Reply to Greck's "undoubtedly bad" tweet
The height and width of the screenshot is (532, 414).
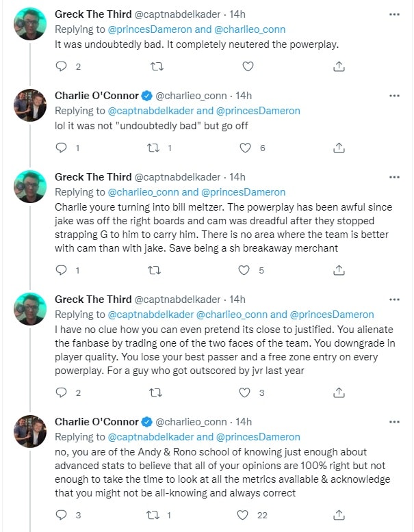pyautogui.click(x=62, y=66)
